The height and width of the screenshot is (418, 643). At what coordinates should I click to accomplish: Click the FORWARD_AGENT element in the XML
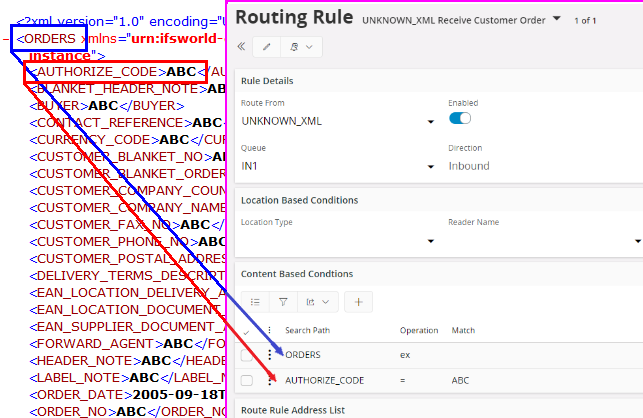(x=127, y=343)
